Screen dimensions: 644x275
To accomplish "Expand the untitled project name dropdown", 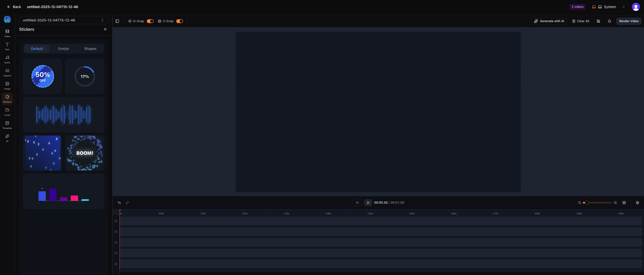I will coord(63,20).
